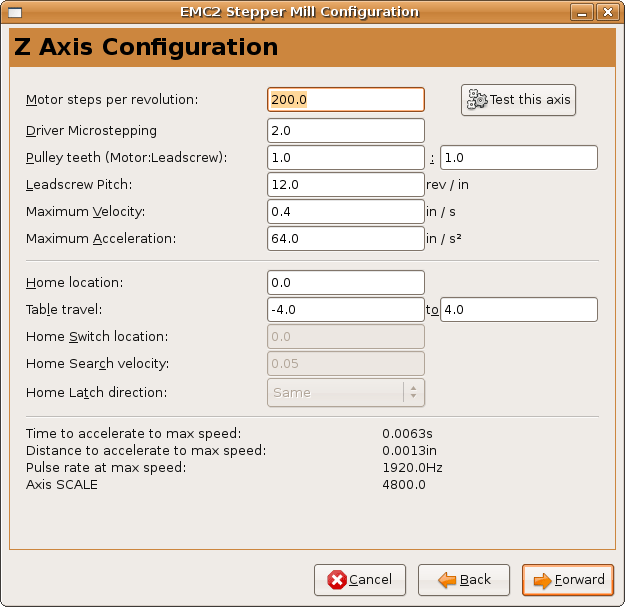Click the Pulley teeth motor value field

point(346,158)
